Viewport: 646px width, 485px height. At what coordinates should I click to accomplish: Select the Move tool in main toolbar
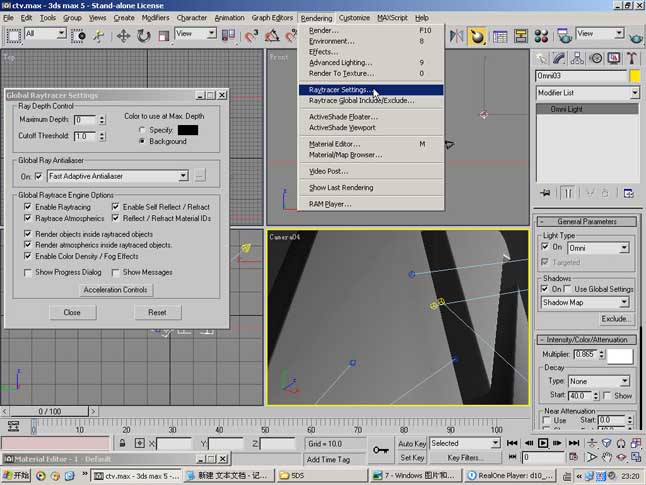(x=123, y=36)
